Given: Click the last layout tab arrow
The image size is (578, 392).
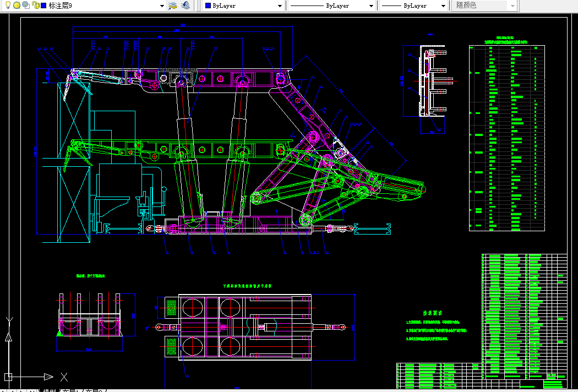Looking at the screenshot, I should (32, 390).
